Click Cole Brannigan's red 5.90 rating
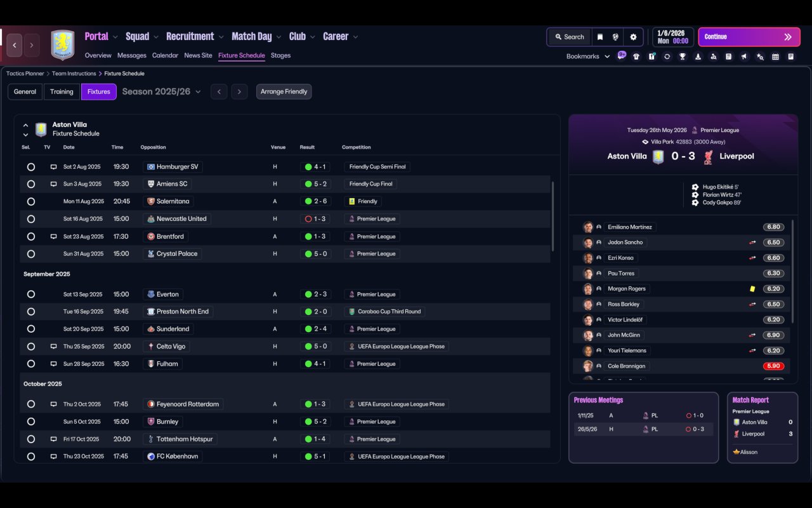 click(774, 366)
